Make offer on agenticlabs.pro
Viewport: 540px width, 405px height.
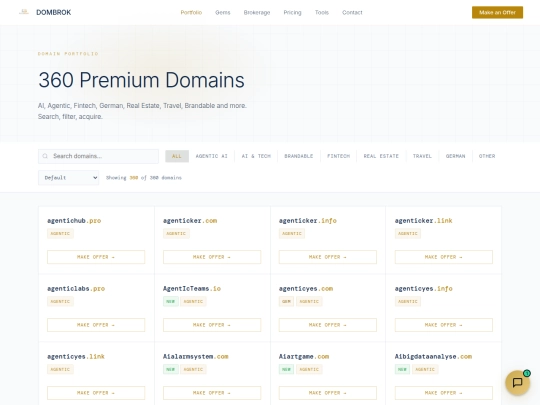tap(96, 325)
